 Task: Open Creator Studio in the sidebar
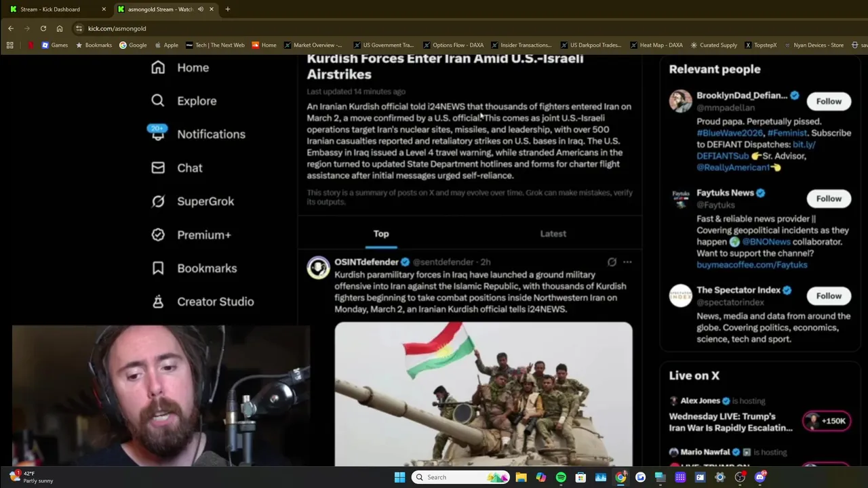(202, 302)
